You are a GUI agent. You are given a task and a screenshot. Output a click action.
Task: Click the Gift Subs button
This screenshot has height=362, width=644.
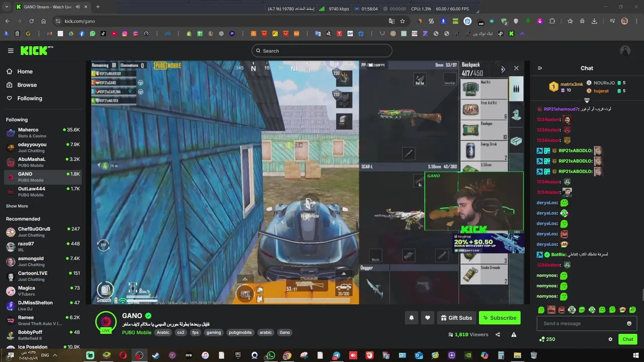click(456, 318)
